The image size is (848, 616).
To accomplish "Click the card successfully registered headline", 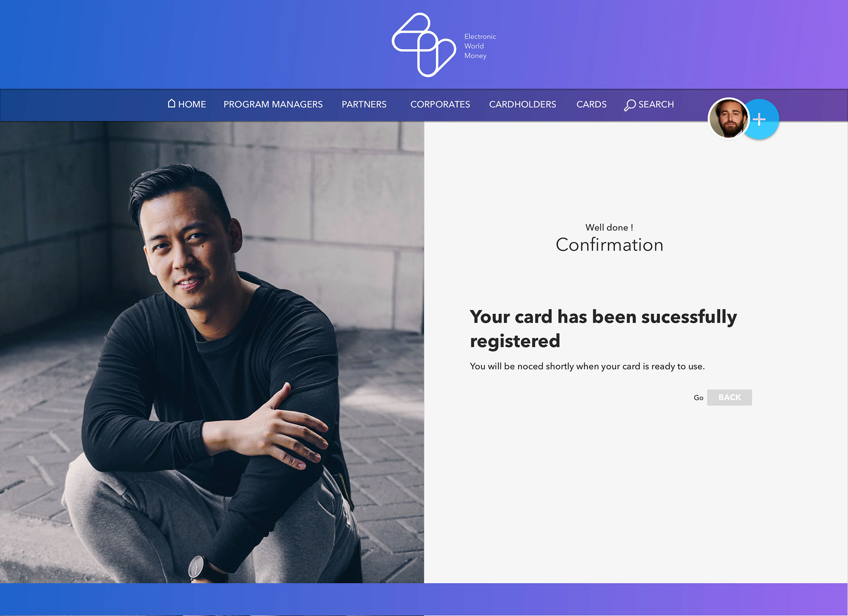I will click(x=603, y=329).
